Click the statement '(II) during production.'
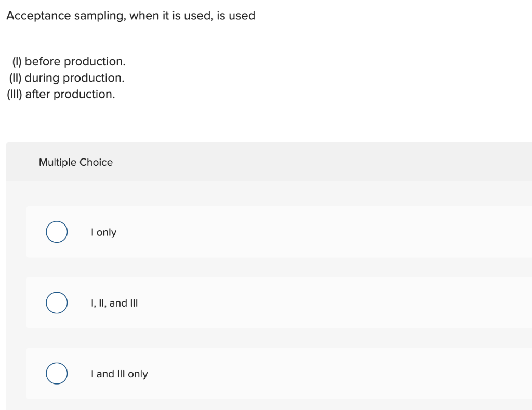Screen dimensions: 532x410 [66, 78]
